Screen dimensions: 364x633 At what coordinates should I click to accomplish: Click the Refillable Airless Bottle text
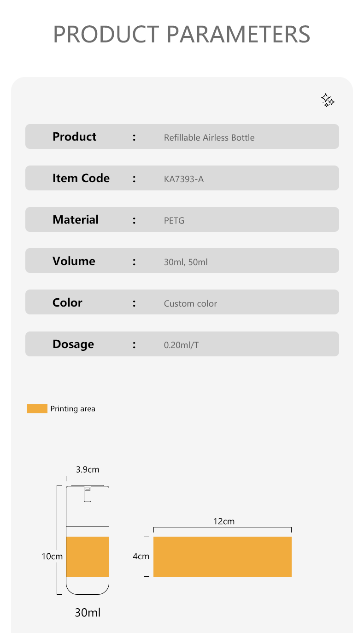209,137
